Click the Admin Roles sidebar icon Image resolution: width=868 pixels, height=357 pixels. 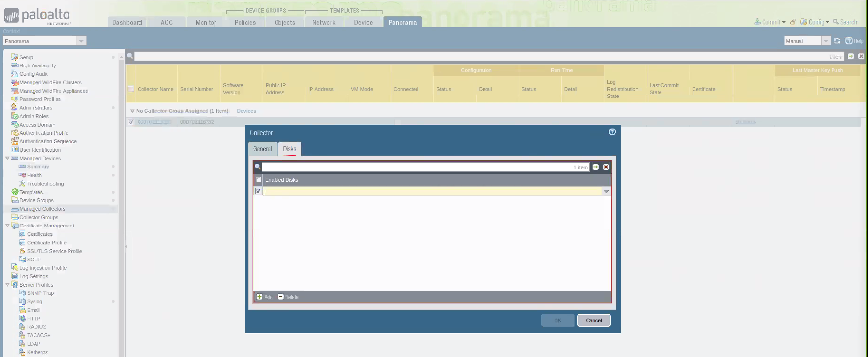[14, 116]
